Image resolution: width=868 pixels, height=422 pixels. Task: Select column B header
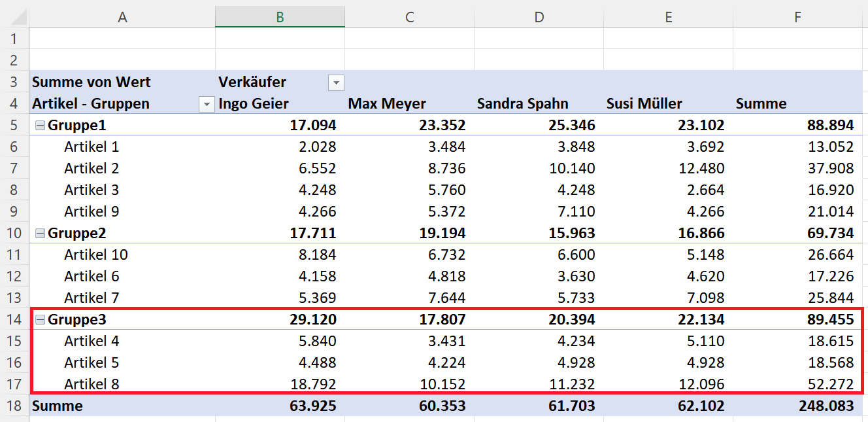point(280,17)
